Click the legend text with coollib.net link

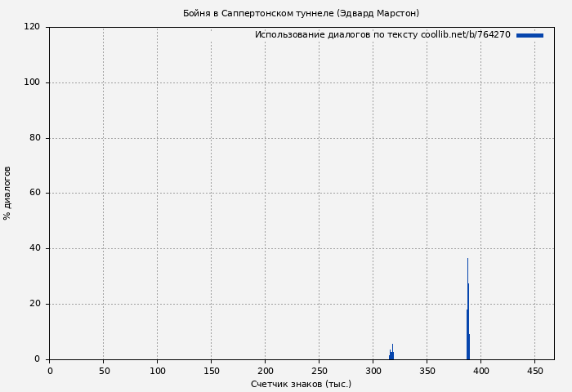[x=382, y=35]
